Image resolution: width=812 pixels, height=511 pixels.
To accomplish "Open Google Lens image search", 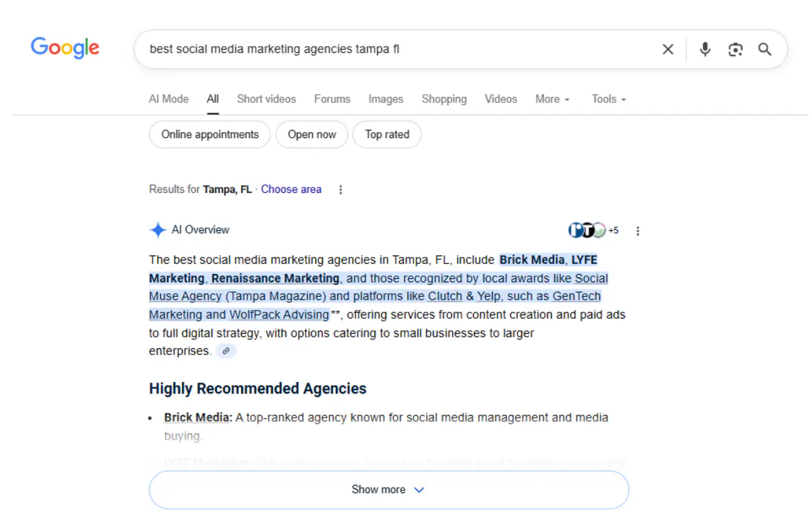I will coord(735,49).
